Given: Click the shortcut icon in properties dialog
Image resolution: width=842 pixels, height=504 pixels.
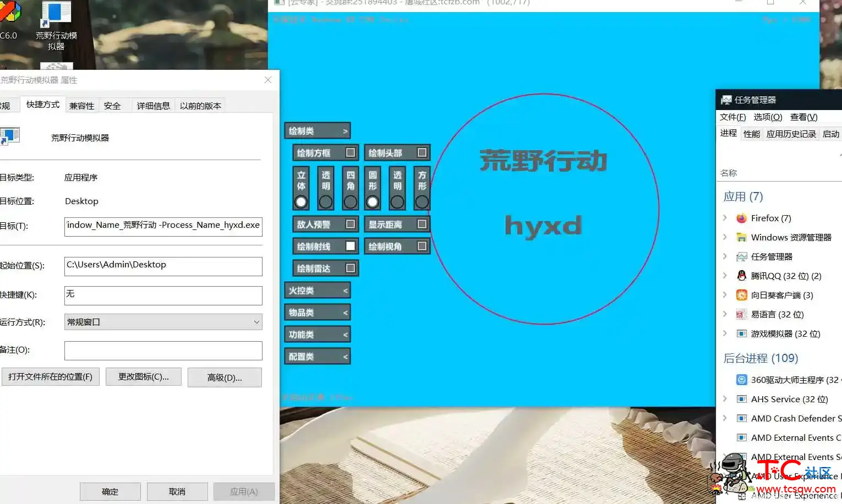Looking at the screenshot, I should 9,136.
